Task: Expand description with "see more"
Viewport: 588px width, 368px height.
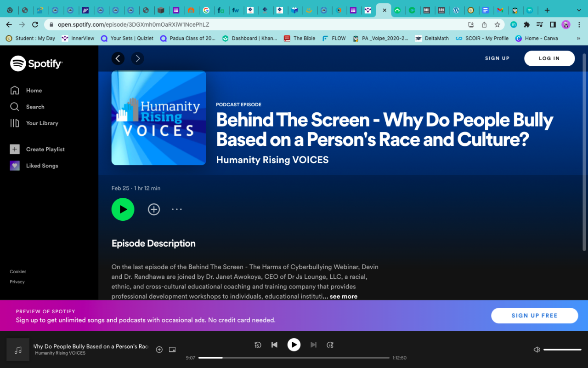Action: click(x=344, y=297)
